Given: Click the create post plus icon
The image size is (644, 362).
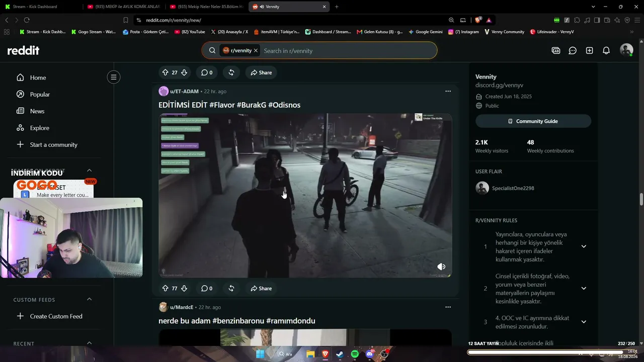Looking at the screenshot, I should click(590, 50).
